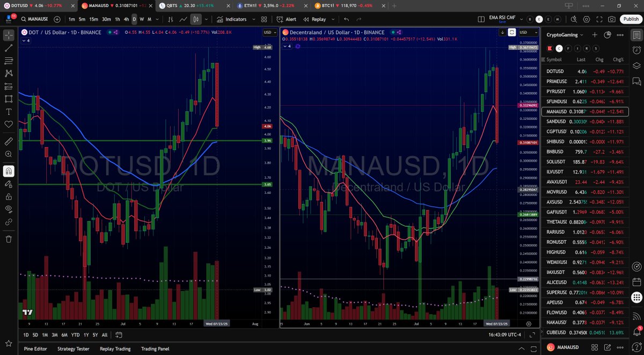The width and height of the screenshot is (644, 355).
Task: Expand the timeframe interval dropdown
Action: point(157,19)
